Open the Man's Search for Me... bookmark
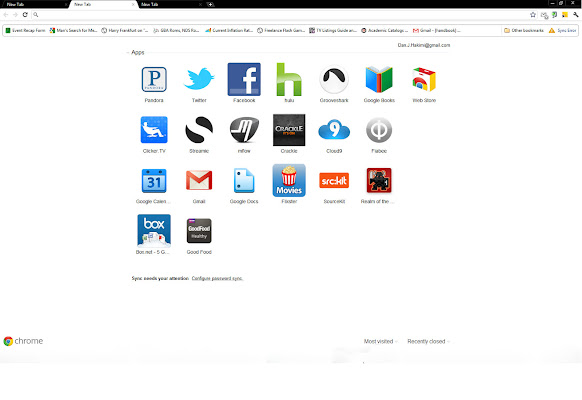Image resolution: width=582 pixels, height=400 pixels. coord(73,30)
